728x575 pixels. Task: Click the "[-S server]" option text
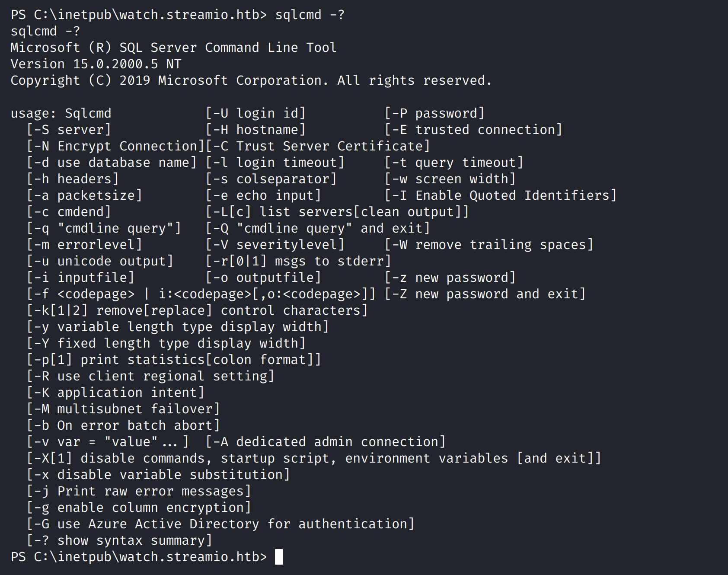[x=69, y=130]
